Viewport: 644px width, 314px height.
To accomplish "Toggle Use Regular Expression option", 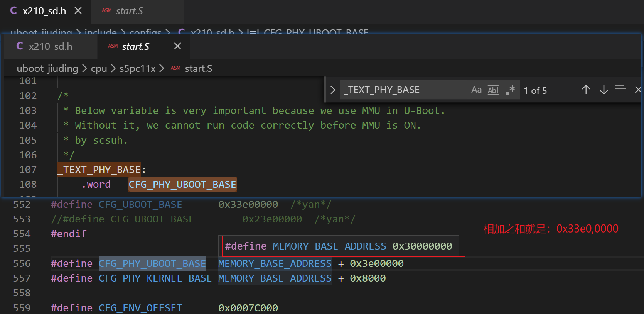I will (x=510, y=90).
